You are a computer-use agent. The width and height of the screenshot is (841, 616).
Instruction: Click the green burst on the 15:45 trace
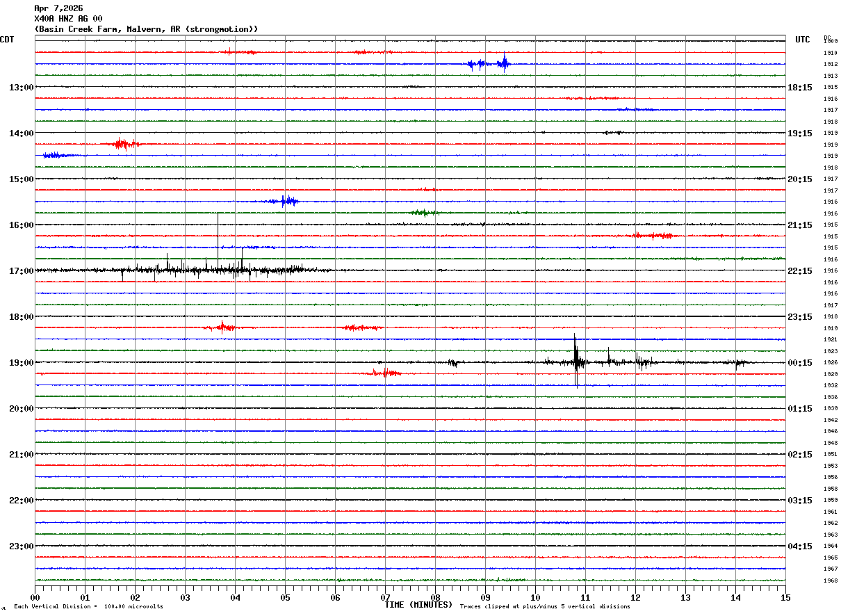[423, 213]
